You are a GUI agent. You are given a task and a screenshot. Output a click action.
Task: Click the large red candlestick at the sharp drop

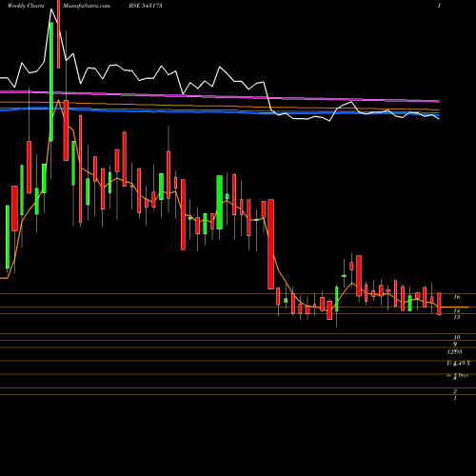[x=270, y=244]
